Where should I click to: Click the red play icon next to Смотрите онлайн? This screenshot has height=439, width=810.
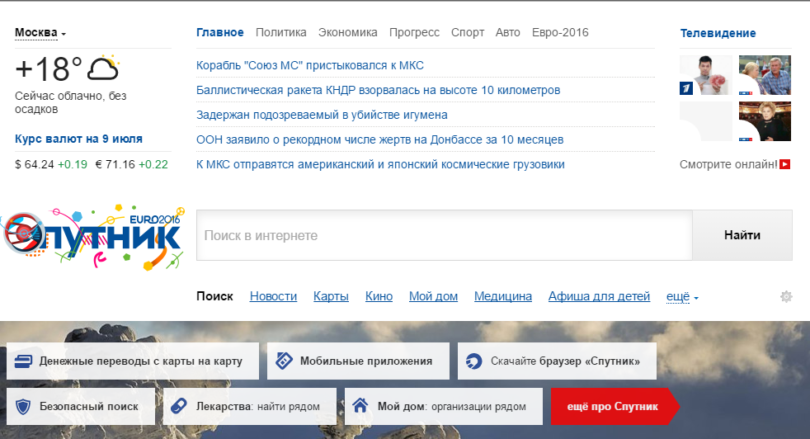tap(785, 164)
